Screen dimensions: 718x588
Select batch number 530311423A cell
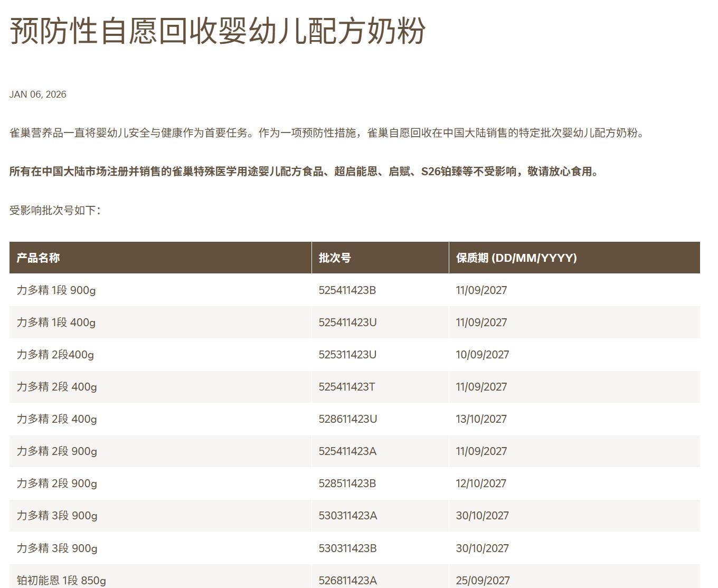pyautogui.click(x=347, y=516)
